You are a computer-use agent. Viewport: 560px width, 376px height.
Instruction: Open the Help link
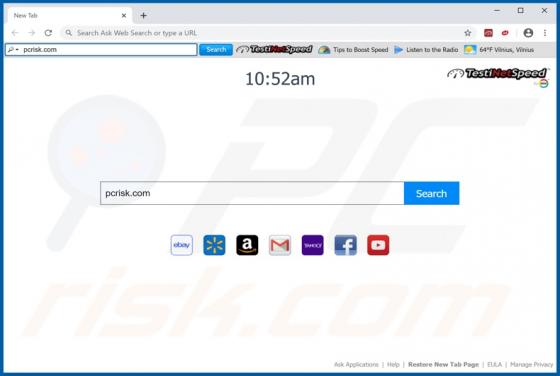(x=393, y=365)
